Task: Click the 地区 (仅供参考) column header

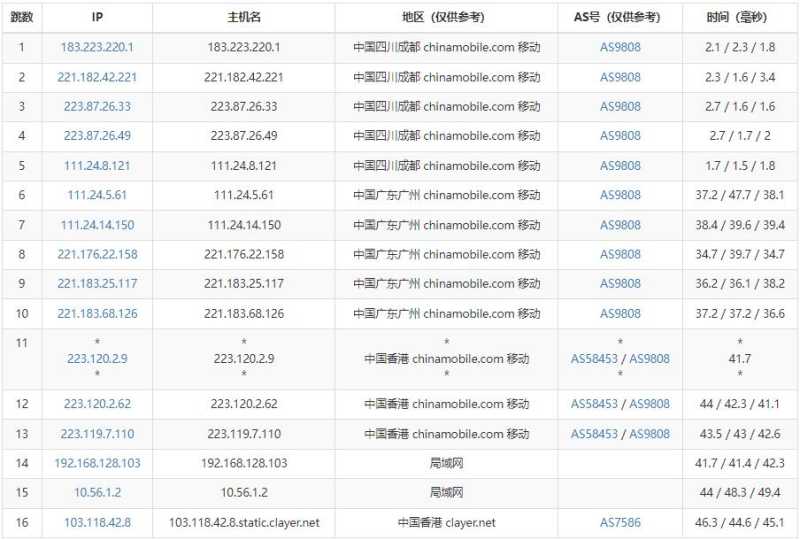Action: click(x=446, y=17)
